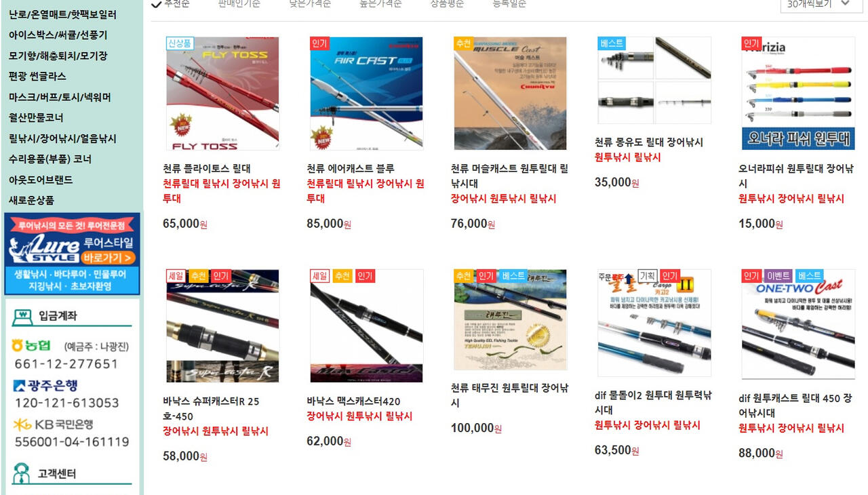
Task: Open dif 원투캐스트 릴대 450 link
Action: (x=795, y=405)
